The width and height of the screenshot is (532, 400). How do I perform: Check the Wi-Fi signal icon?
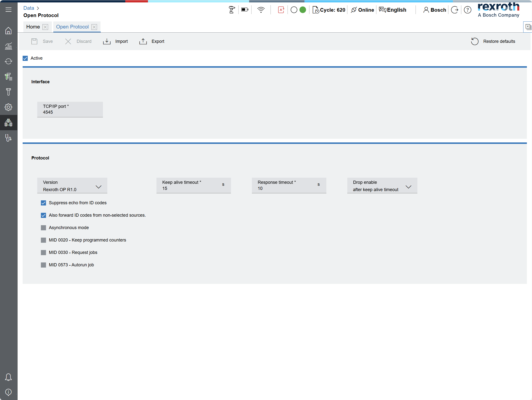261,10
